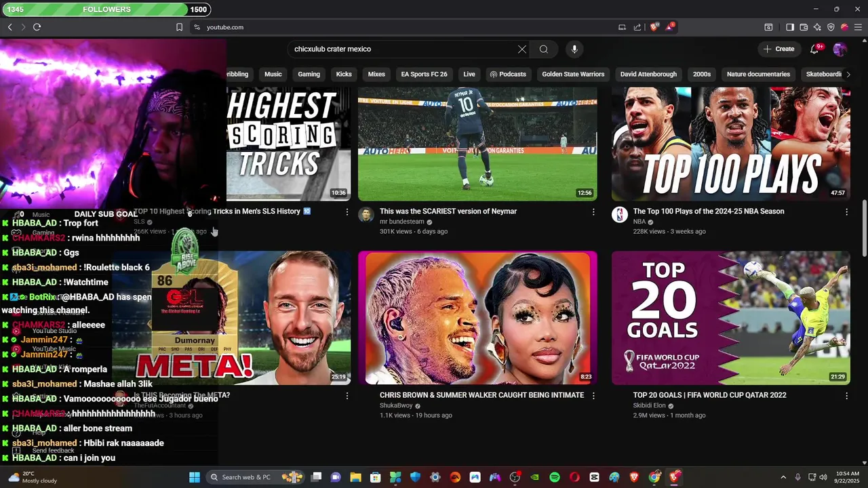Select the Music filter chip
Screen dimensions: 868x488
273,74
